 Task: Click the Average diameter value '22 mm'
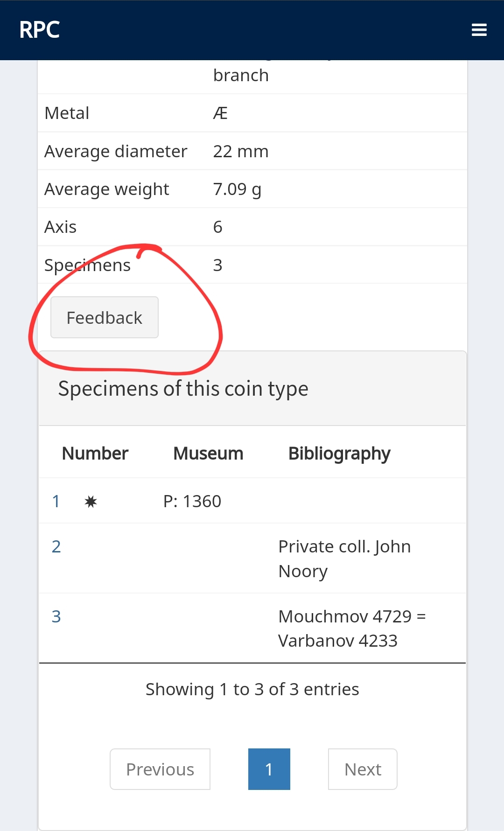point(241,152)
